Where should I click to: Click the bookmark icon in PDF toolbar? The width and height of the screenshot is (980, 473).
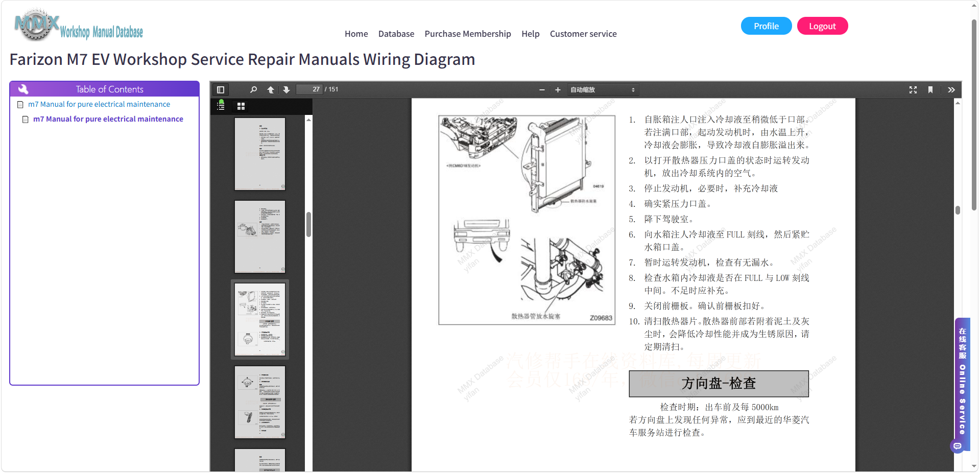pos(930,90)
